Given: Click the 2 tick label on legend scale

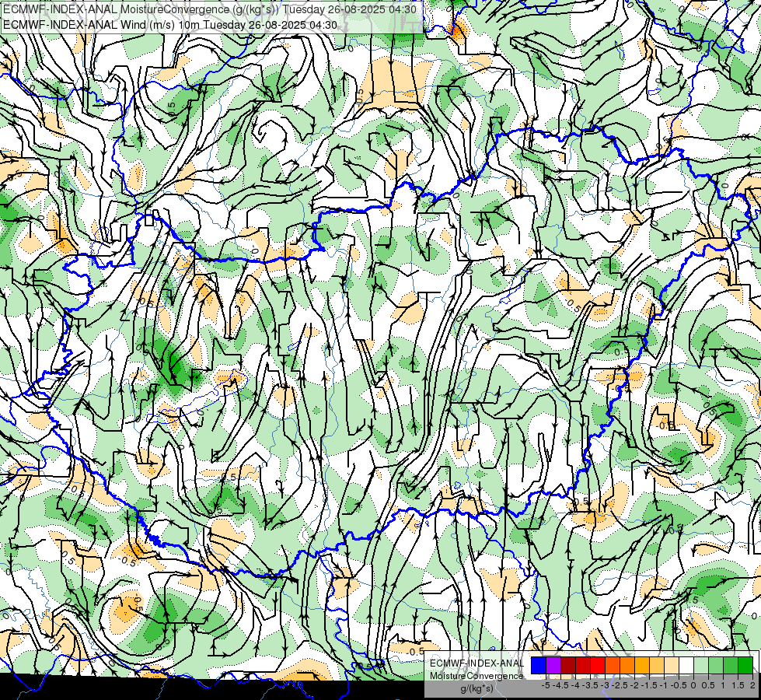Looking at the screenshot, I should coord(752,685).
